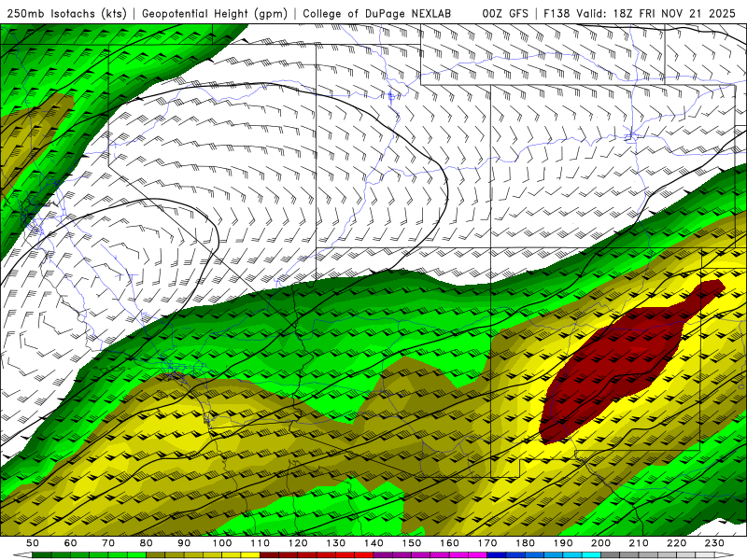Screen dimensions: 747x560
Task: Click the "F138" forecast hour label
Action: [557, 14]
